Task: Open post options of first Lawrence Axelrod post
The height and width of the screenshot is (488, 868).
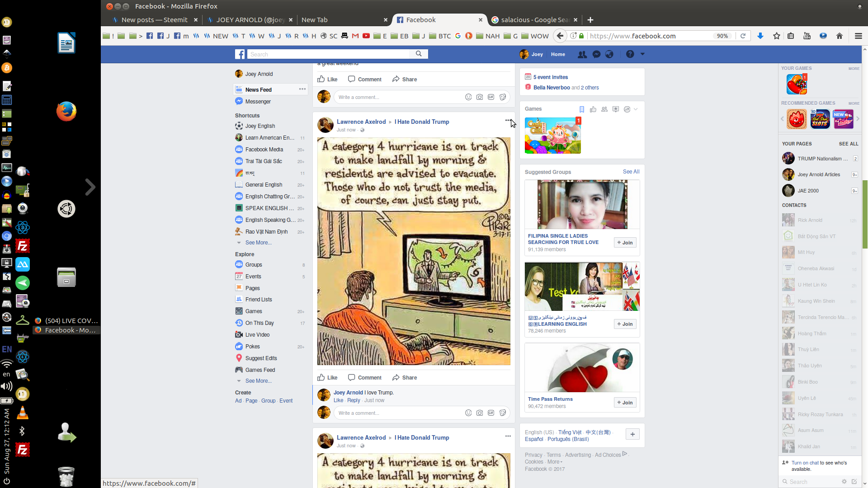Action: coord(508,121)
